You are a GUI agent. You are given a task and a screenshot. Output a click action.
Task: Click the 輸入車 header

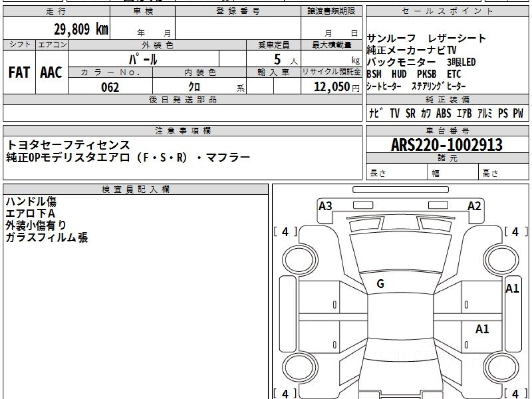[x=274, y=72]
